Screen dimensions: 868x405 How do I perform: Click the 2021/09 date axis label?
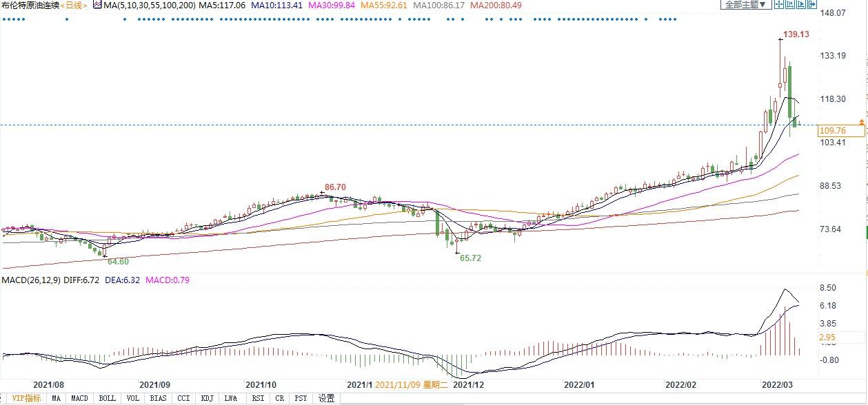pyautogui.click(x=154, y=384)
